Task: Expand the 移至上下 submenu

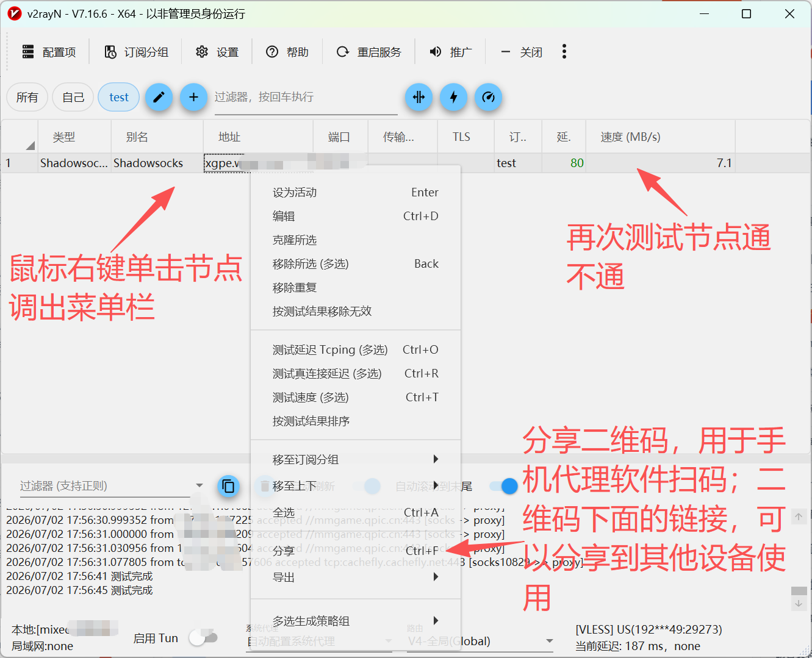Action: click(x=355, y=485)
